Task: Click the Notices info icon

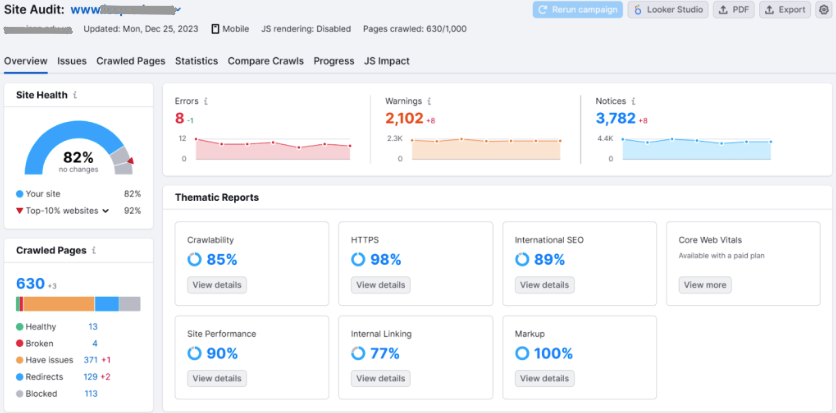Action: 631,101
